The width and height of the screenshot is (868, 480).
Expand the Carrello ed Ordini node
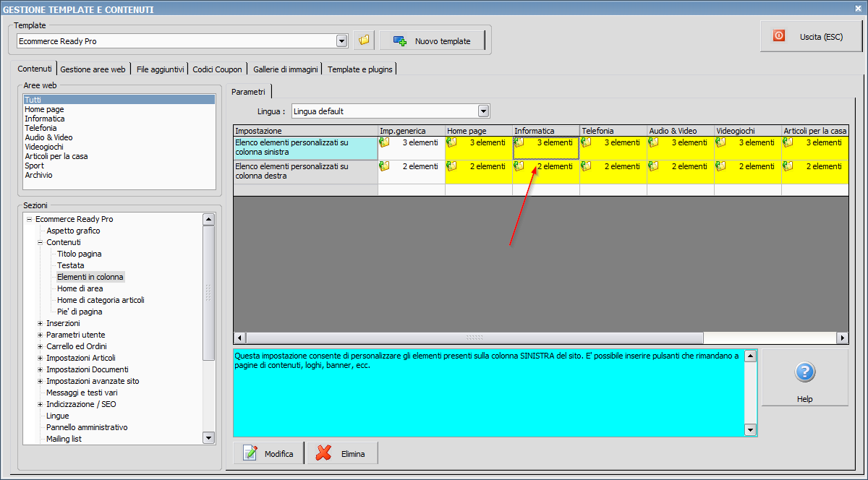tap(41, 346)
